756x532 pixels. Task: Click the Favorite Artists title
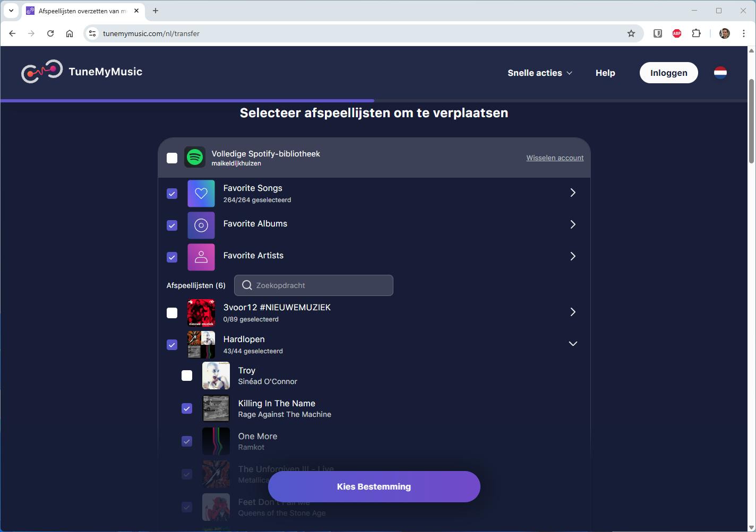coord(253,255)
